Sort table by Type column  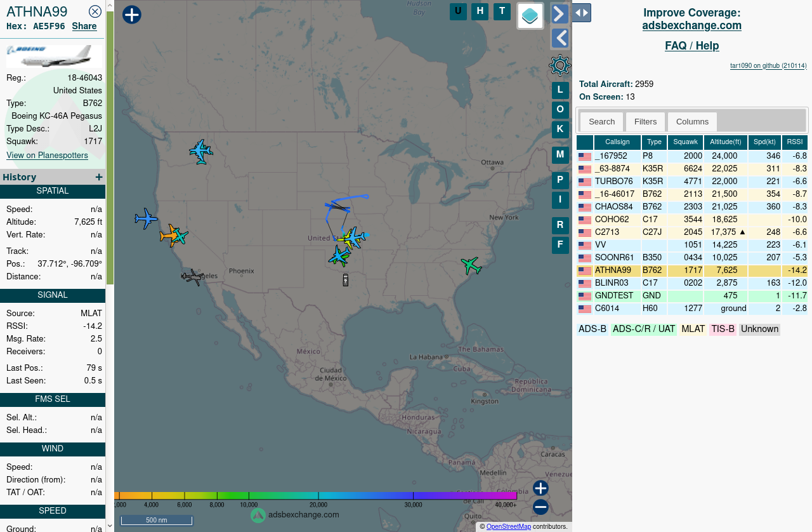pyautogui.click(x=654, y=142)
